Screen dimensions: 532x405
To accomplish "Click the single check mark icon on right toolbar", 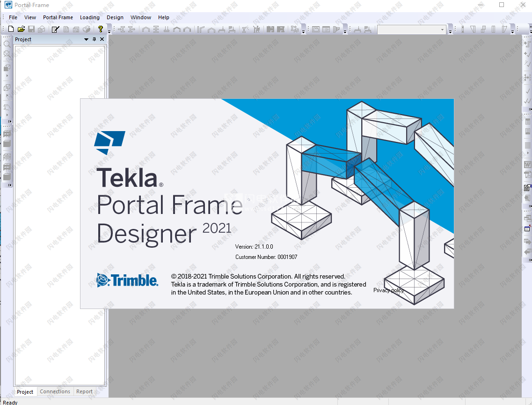I will (527, 91).
